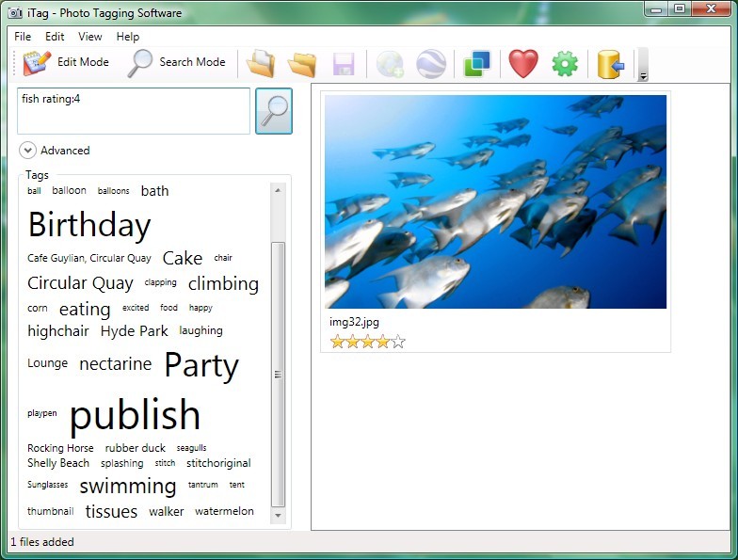Click the tag list scroll down arrow

[278, 516]
